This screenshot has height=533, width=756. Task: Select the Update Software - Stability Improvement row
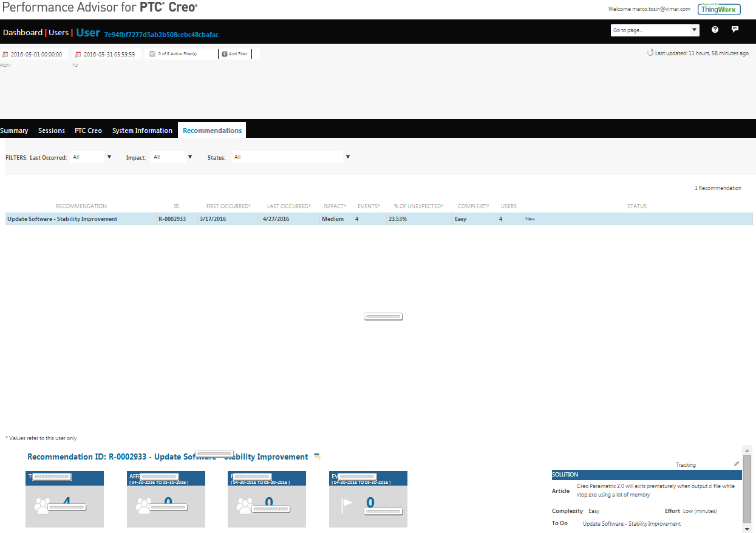pos(379,219)
